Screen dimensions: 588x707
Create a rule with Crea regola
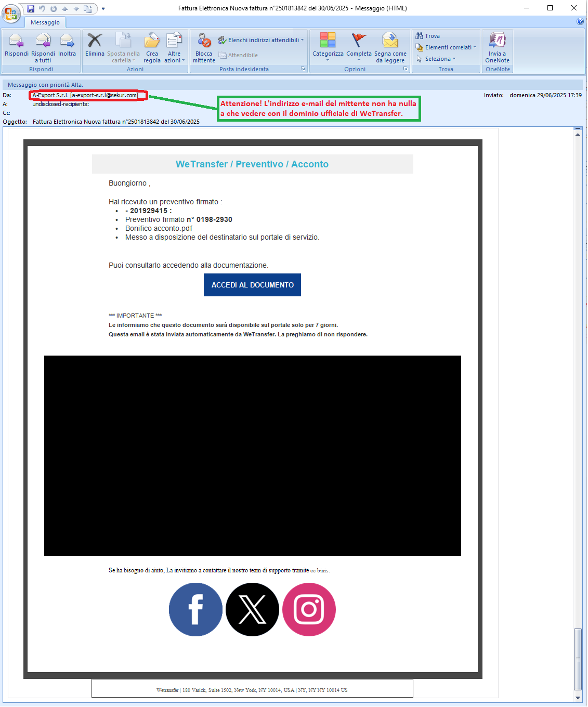[x=152, y=48]
